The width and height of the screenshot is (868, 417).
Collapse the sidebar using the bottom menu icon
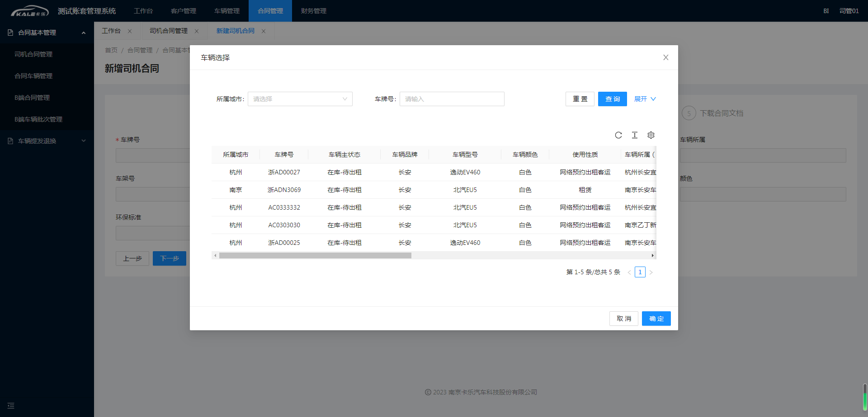pyautogui.click(x=11, y=406)
